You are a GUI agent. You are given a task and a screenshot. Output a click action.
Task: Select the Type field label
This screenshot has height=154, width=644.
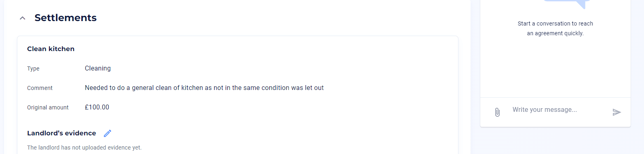[x=33, y=68]
